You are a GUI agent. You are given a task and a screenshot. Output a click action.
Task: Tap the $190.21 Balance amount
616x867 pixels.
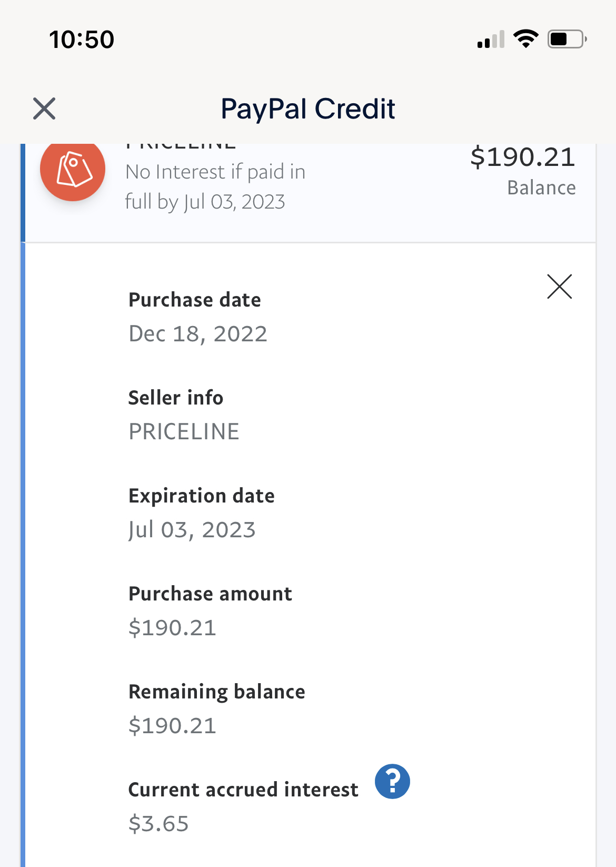click(x=522, y=157)
